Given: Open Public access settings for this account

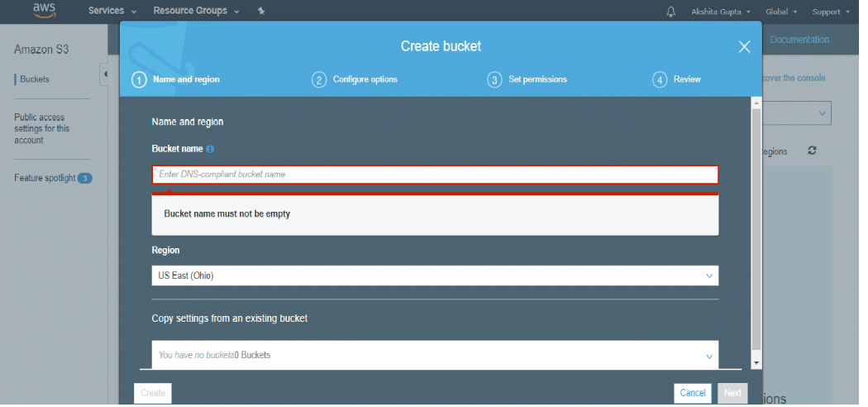Looking at the screenshot, I should [x=42, y=128].
